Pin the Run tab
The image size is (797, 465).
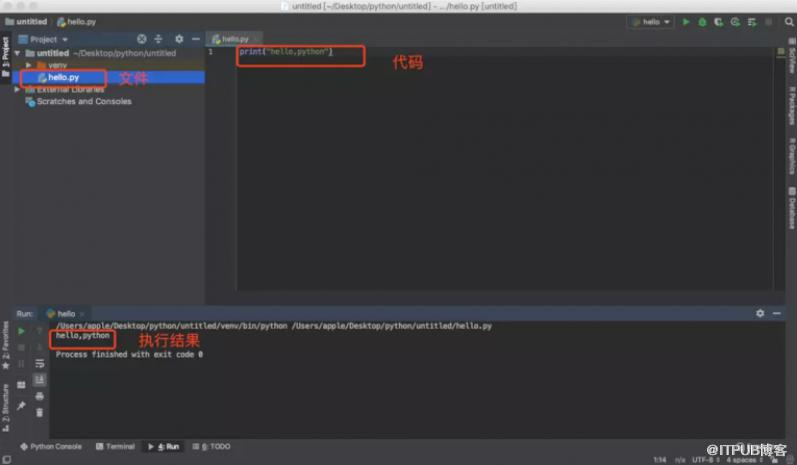pos(21,406)
